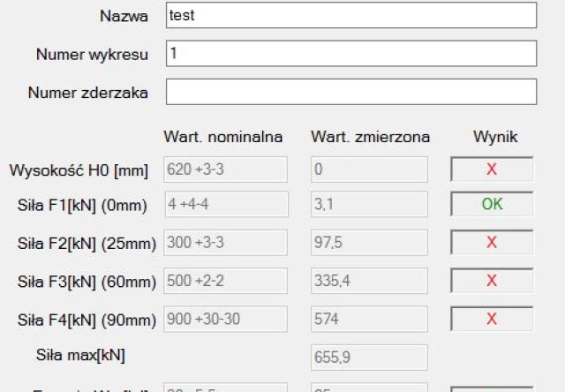Focus the Numer wykresu input field
The image size is (565, 392).
click(x=350, y=54)
